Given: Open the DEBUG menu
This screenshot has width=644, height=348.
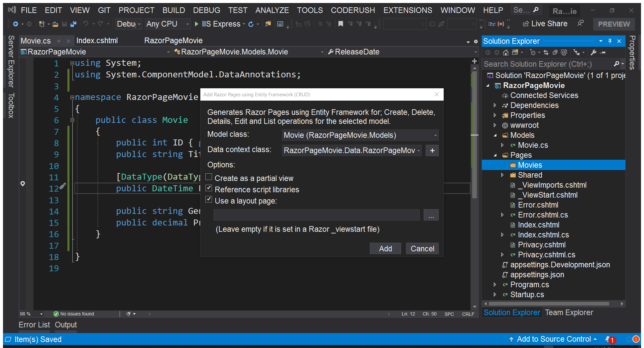Looking at the screenshot, I should click(x=206, y=10).
